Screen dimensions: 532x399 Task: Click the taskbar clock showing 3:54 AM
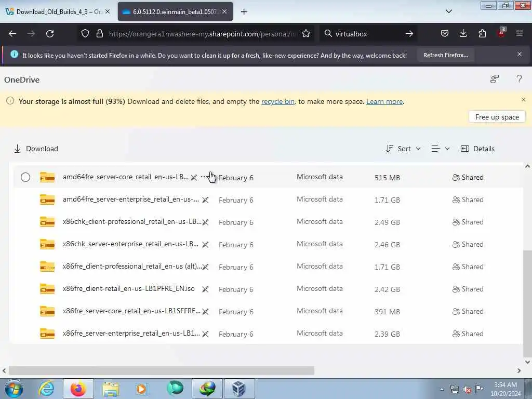coord(506,389)
